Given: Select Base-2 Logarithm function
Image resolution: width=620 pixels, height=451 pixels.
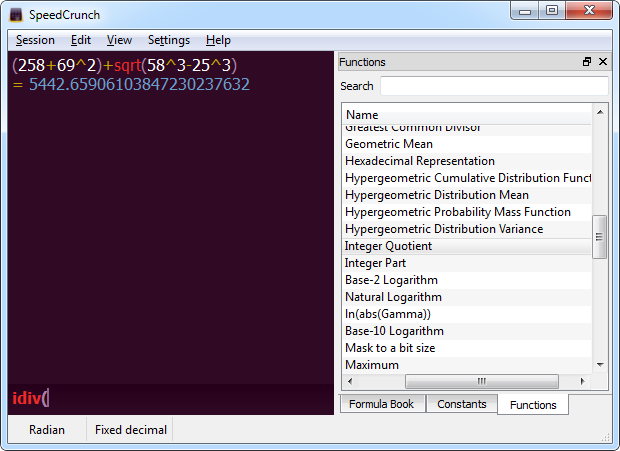Looking at the screenshot, I should click(x=467, y=280).
